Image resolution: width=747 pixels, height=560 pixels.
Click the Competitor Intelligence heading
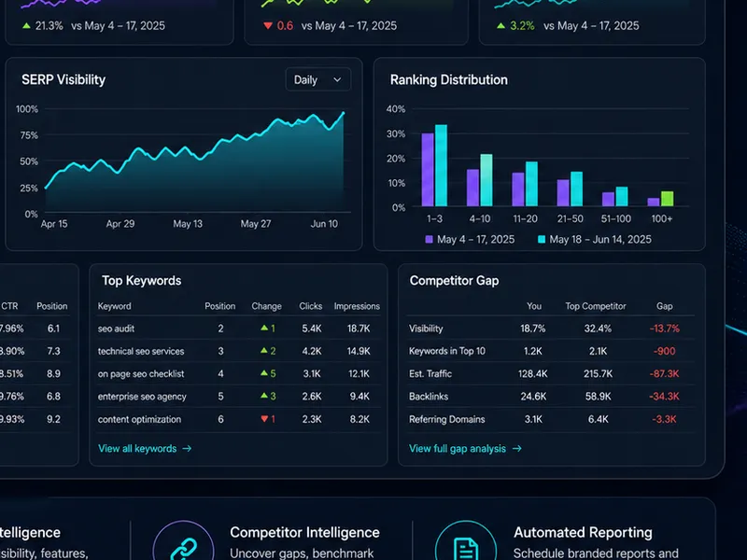coord(305,532)
